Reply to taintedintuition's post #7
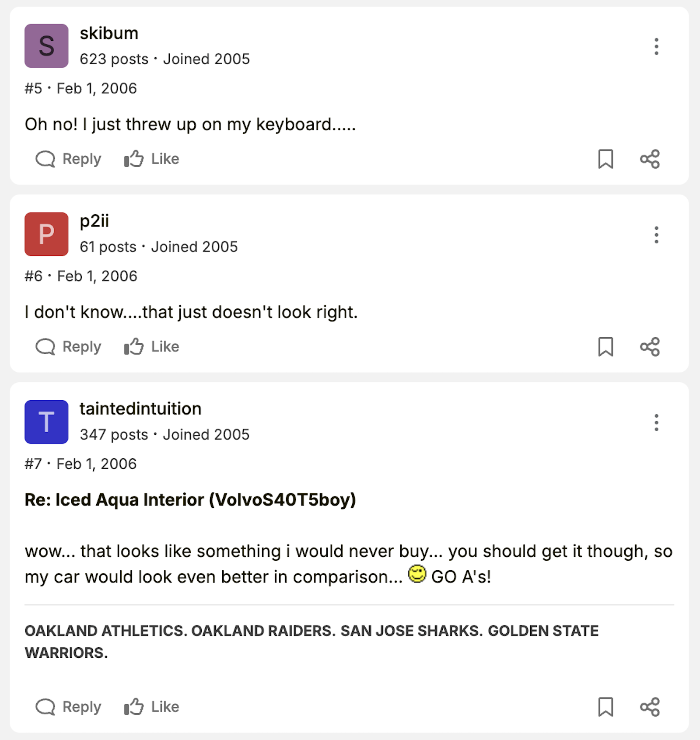Image resolution: width=700 pixels, height=740 pixels. pos(68,707)
